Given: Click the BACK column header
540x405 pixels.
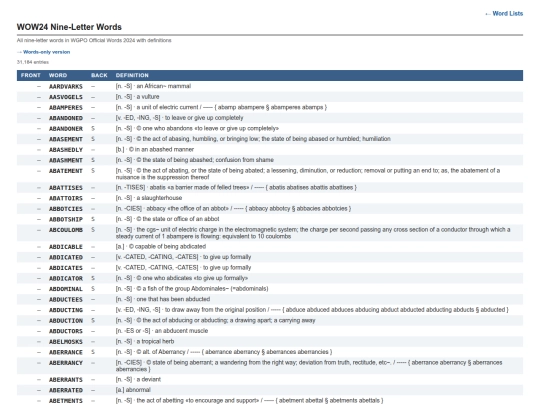Looking at the screenshot, I should [99, 75].
